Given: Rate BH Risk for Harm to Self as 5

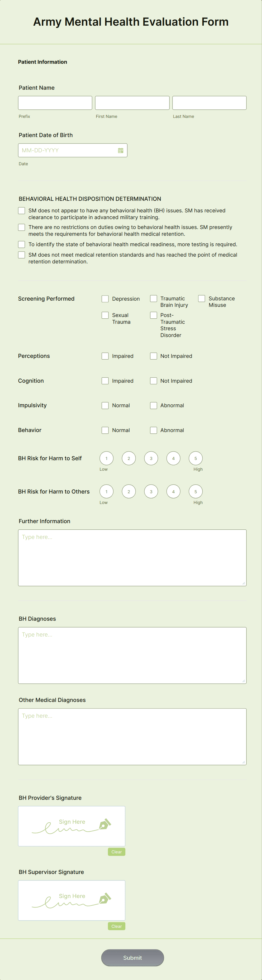Looking at the screenshot, I should [x=196, y=458].
